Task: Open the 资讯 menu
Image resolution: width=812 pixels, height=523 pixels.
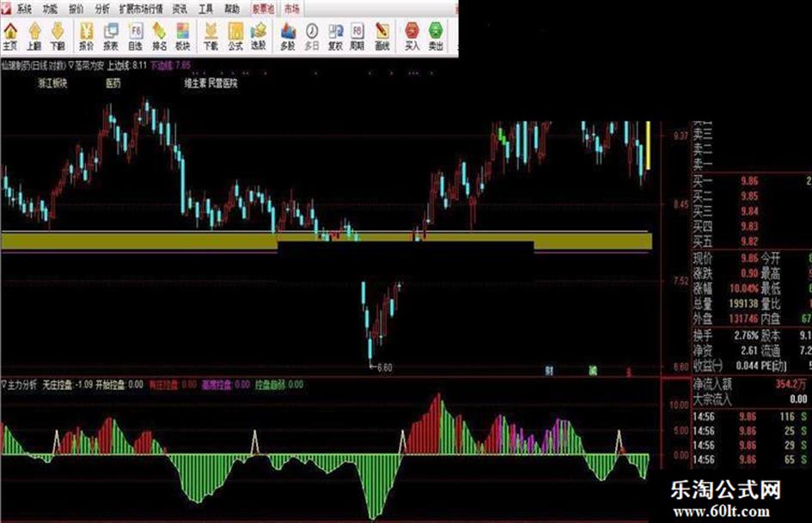Action: click(180, 9)
